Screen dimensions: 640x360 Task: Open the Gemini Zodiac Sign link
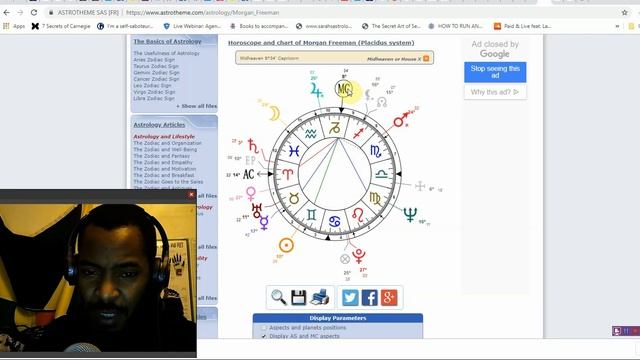156,73
